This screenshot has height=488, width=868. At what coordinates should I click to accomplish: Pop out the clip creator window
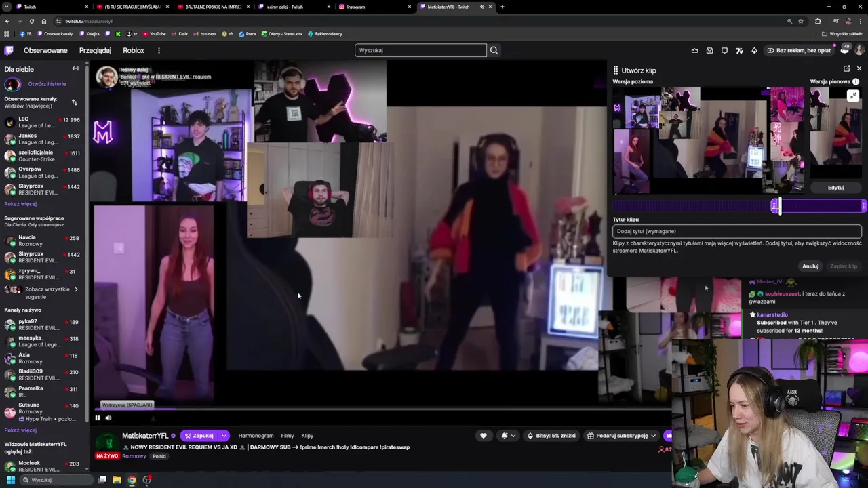click(x=847, y=69)
